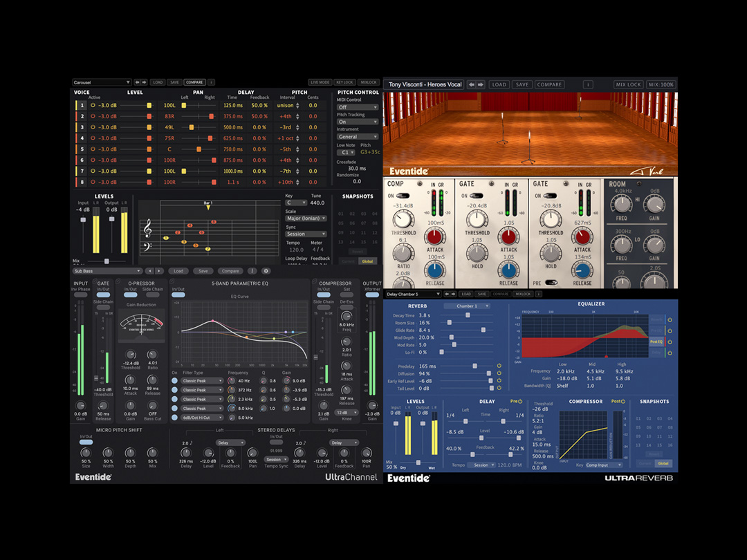Flip Tverb COMP ON switch
Image resolution: width=747 pixels, height=560 pixels.
[x=403, y=196]
